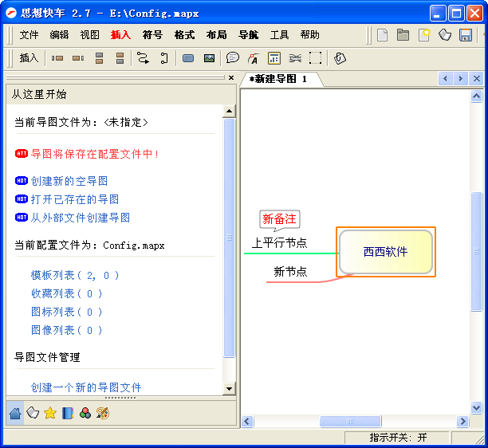Screen dimensions: 488x448
Task: Click canvas vertical scrollbar down arrow
Action: point(476,407)
